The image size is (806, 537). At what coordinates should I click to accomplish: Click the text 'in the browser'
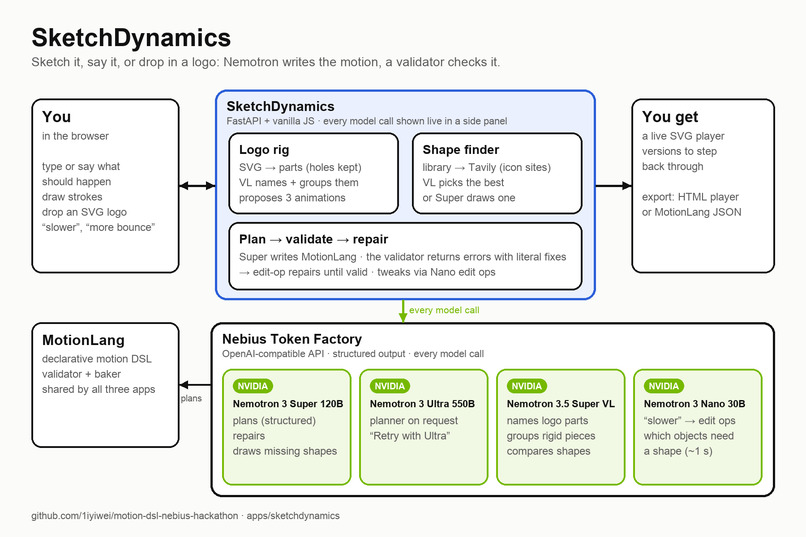[x=76, y=136]
